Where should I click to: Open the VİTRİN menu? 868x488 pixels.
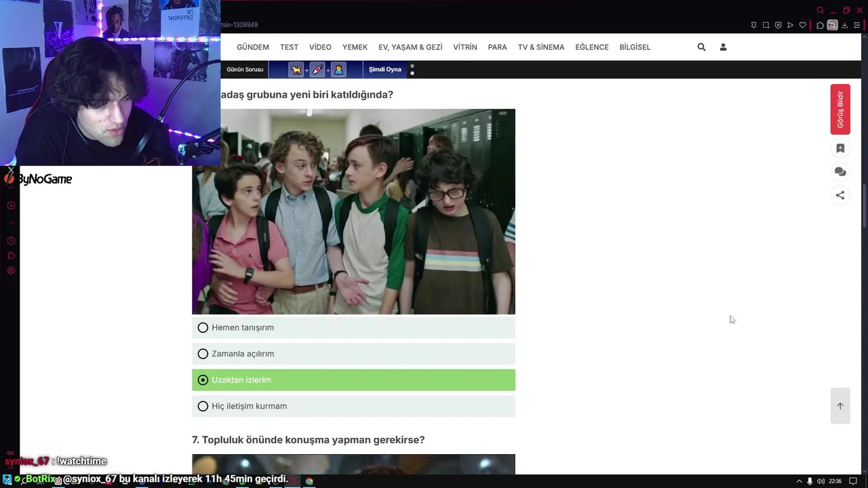click(x=465, y=47)
